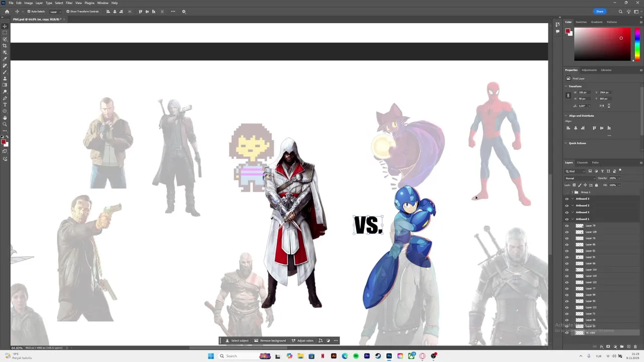This screenshot has width=644, height=362.
Task: Open the Filter menu
Action: [69, 3]
